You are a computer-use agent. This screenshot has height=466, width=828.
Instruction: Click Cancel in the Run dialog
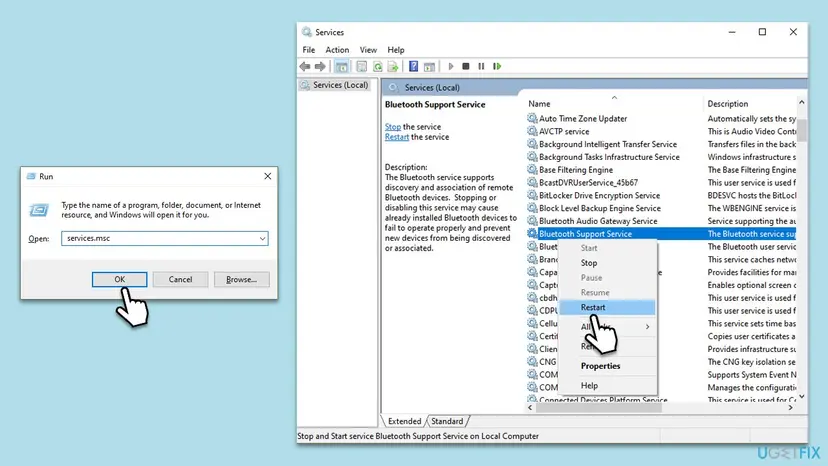(180, 279)
